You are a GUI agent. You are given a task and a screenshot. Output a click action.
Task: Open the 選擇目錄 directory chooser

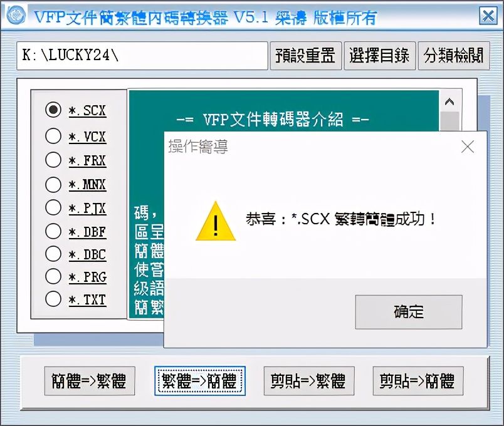[380, 56]
